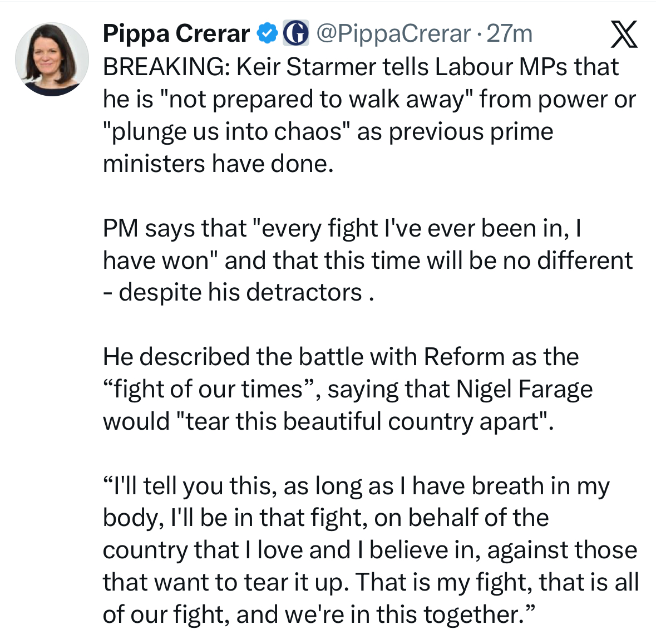The image size is (656, 644).
Task: Click the 27m post timestamp
Action: click(510, 34)
